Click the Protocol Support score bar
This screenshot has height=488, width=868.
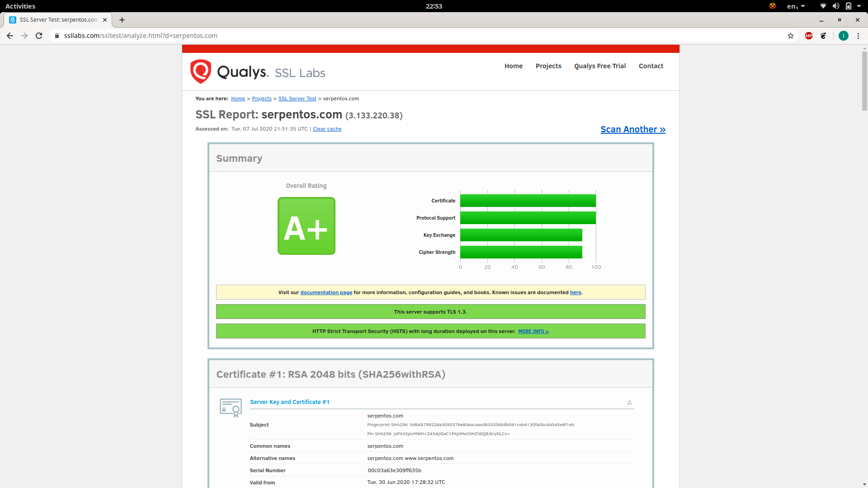pos(528,218)
